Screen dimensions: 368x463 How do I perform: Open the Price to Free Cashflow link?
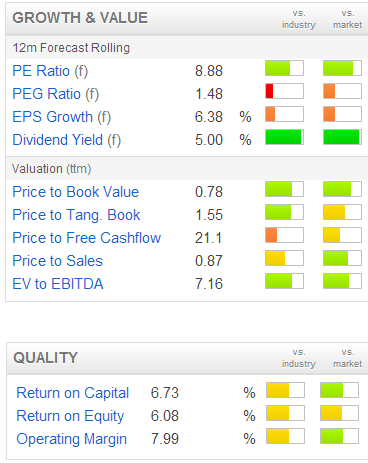coord(87,238)
